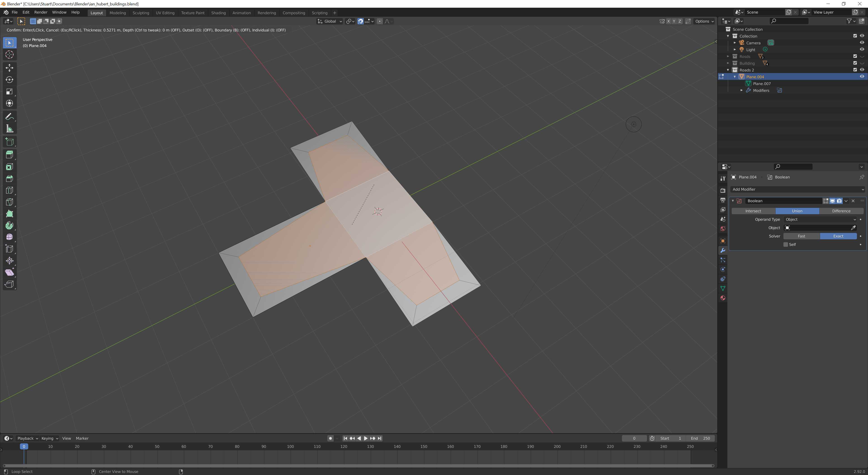Switch Boolean operation to Difference

pos(841,211)
